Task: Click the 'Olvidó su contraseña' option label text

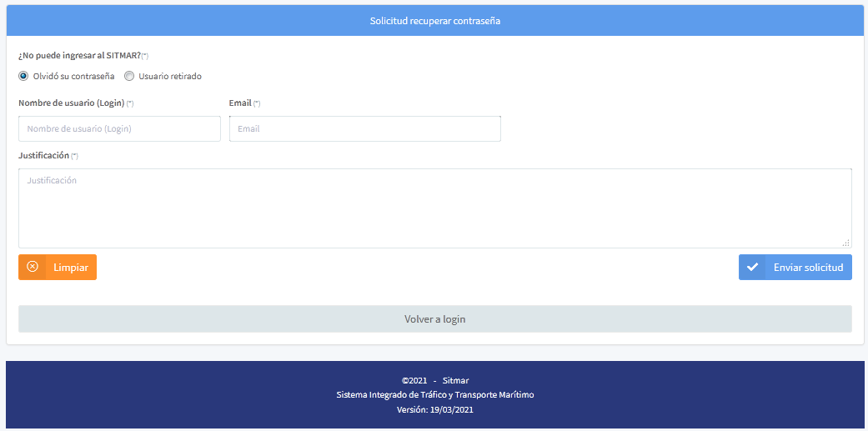Action: coord(74,76)
